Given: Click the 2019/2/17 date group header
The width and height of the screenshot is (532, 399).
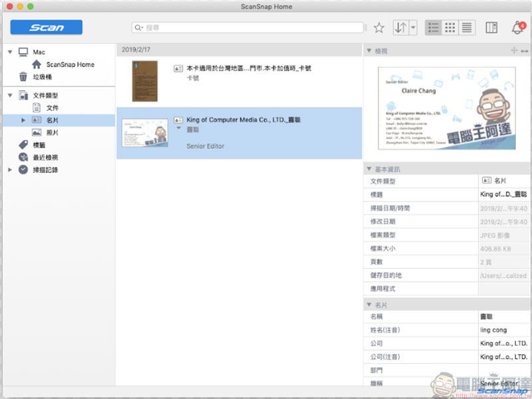Looking at the screenshot, I should (x=239, y=49).
